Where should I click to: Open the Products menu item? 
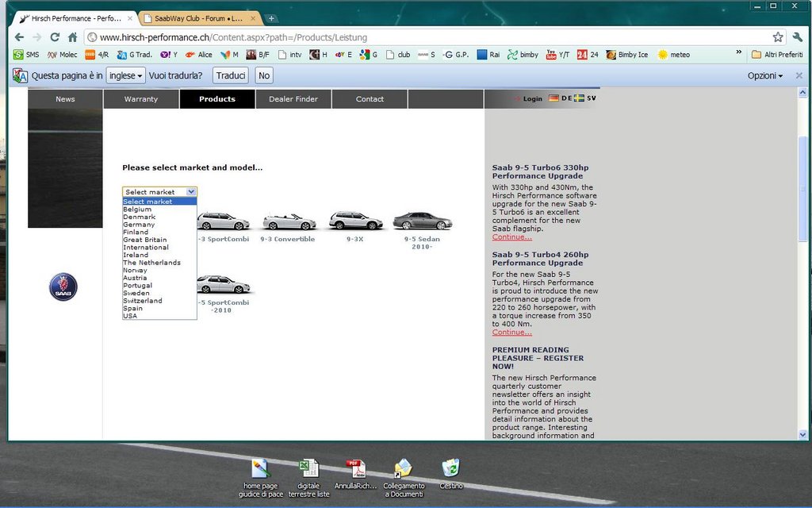pos(217,99)
